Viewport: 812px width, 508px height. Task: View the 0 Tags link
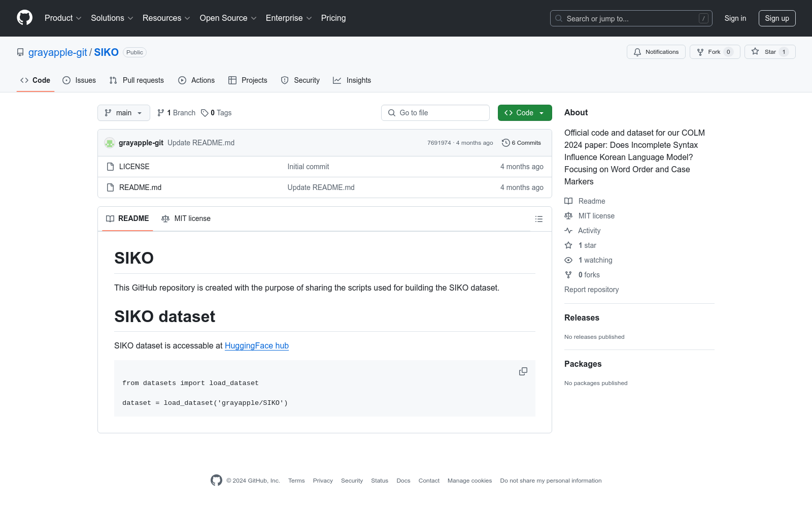click(216, 113)
